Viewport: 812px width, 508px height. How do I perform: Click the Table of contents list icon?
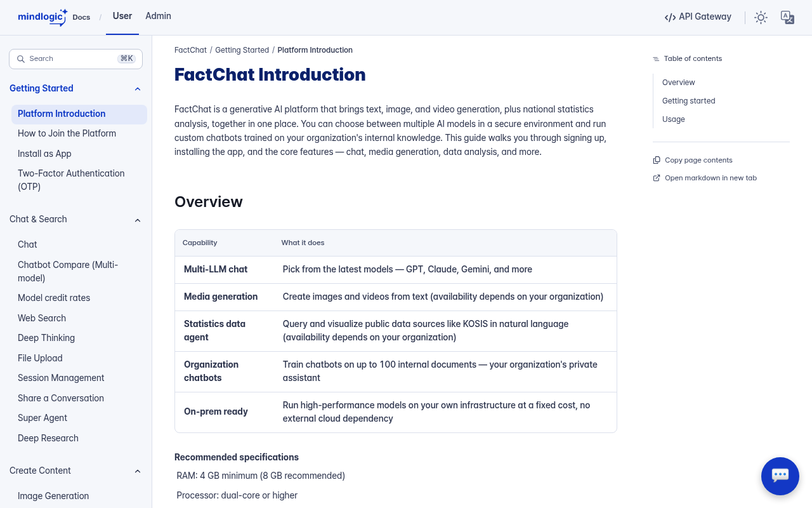pos(656,59)
